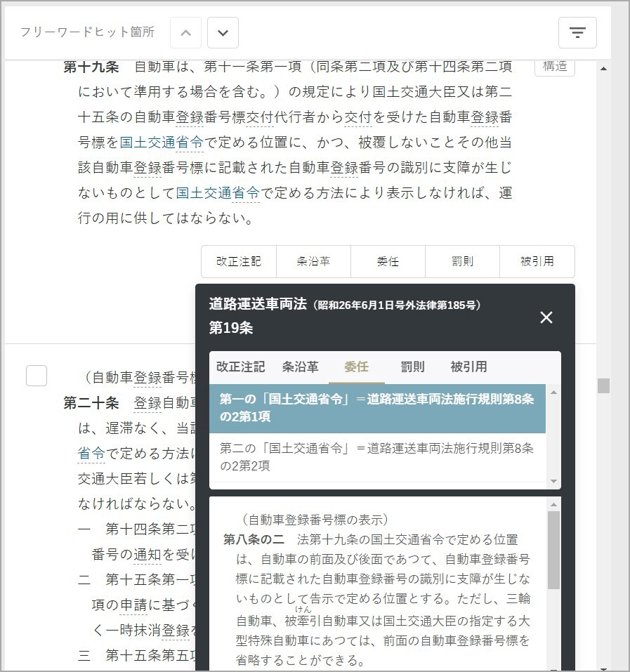Viewport: 630px width, 672px height.
Task: Click the フリーワードヒット箇所 label
Action: click(87, 32)
